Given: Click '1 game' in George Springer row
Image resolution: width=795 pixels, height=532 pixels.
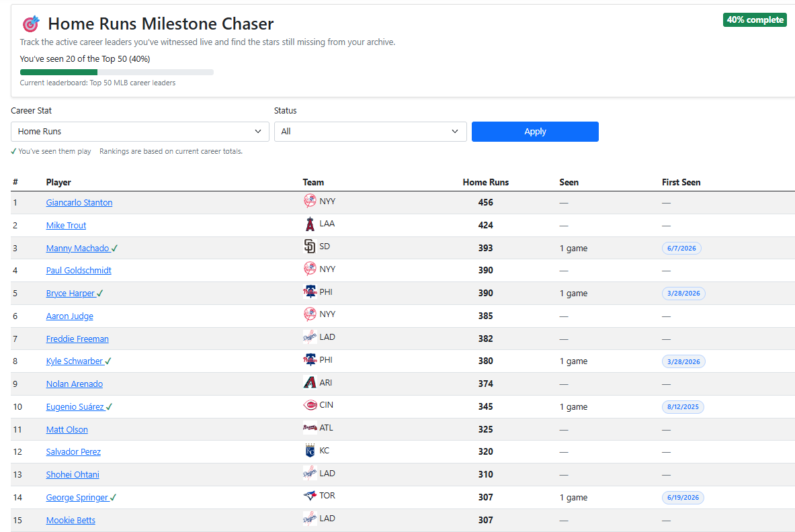Looking at the screenshot, I should coord(573,498).
